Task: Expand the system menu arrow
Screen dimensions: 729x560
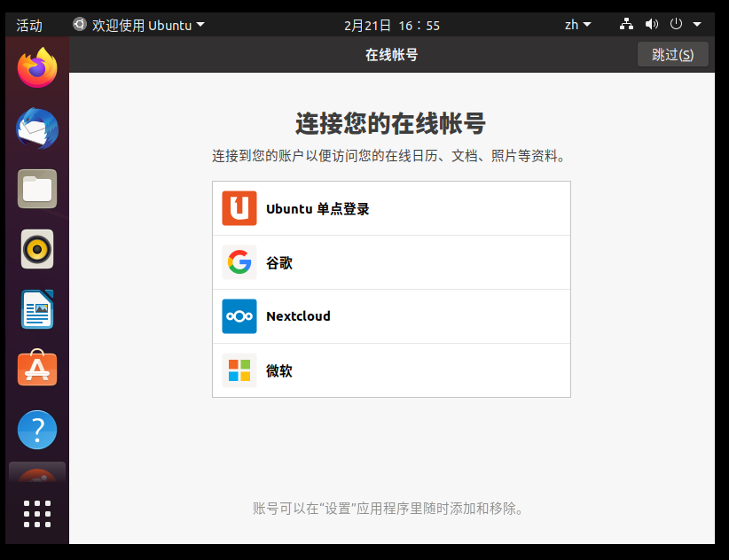Action: pos(697,24)
